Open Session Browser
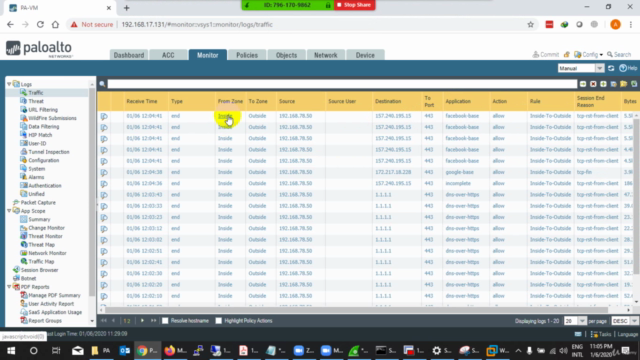Screen dimensions: 640x360 coord(39,270)
